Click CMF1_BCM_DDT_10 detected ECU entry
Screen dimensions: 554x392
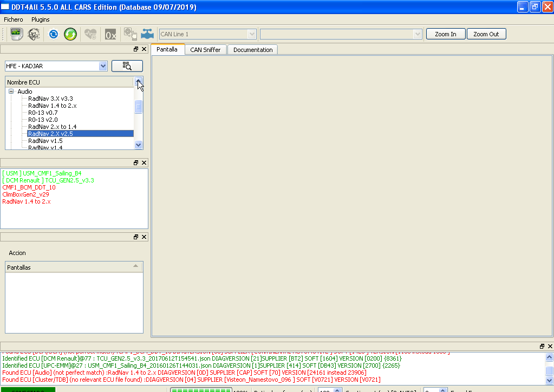tap(29, 187)
